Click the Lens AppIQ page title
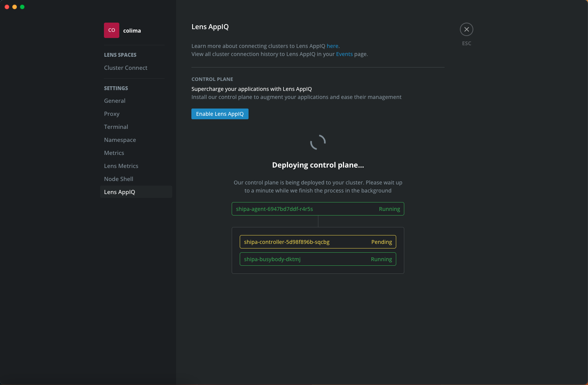The height and width of the screenshot is (385, 588). (210, 27)
